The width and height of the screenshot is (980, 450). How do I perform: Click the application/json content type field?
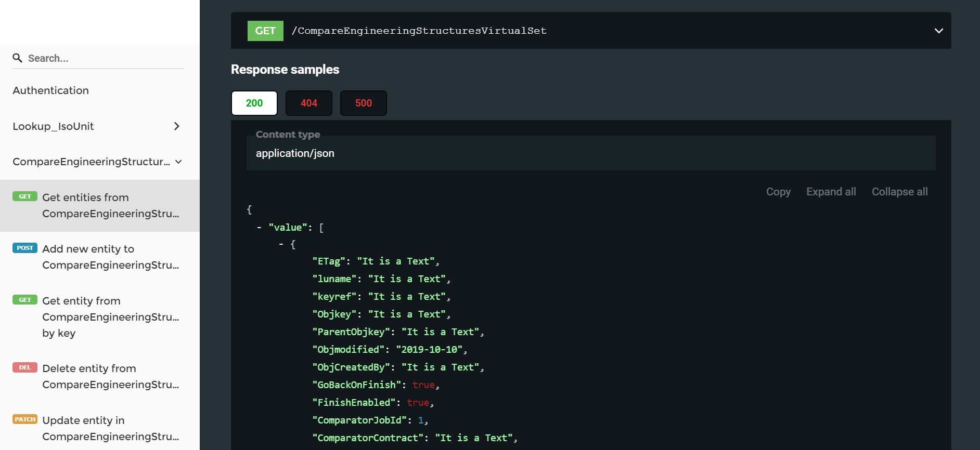591,153
